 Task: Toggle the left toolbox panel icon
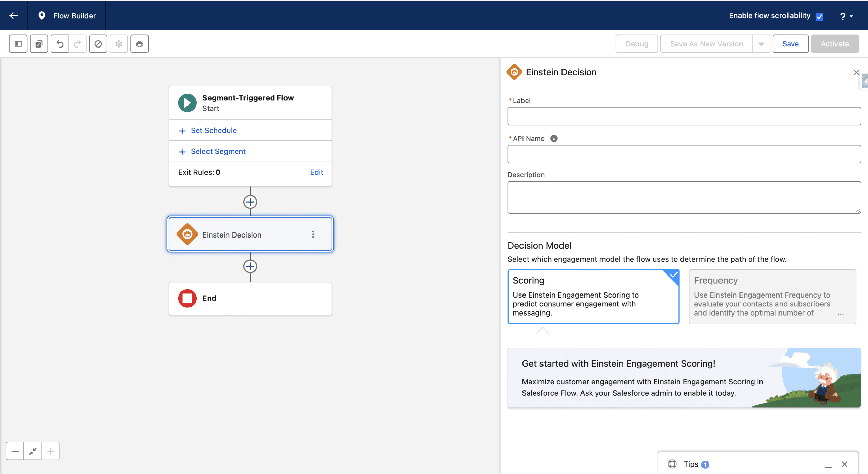(18, 44)
